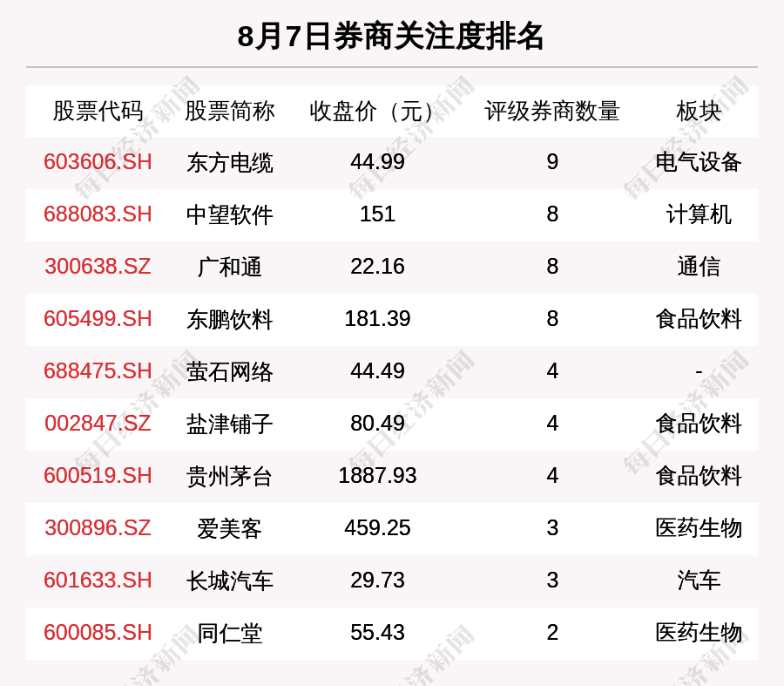This screenshot has height=686, width=784.
Task: Click the 评级券商数量 column header
Action: tap(552, 111)
